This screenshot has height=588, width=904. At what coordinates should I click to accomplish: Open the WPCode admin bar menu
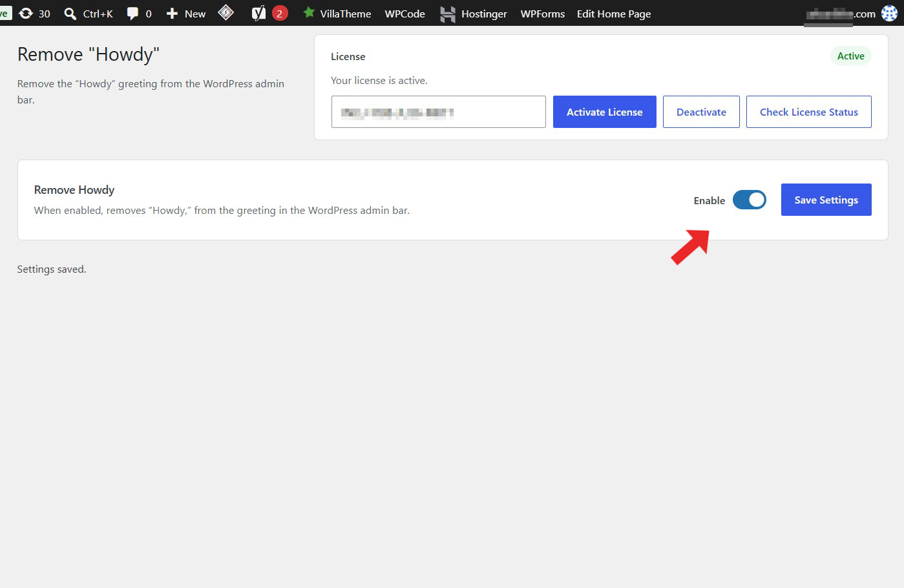pyautogui.click(x=405, y=14)
